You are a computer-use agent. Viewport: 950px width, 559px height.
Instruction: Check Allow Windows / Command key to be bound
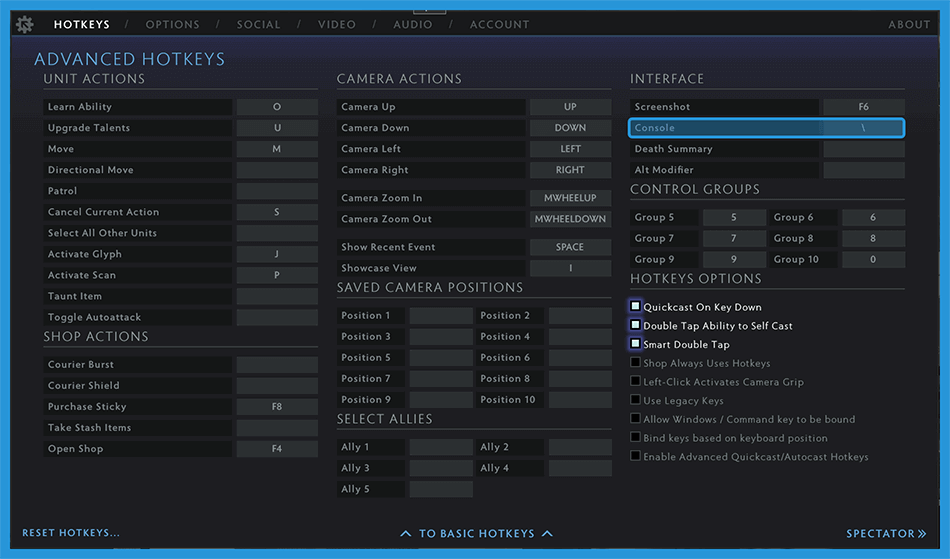(x=635, y=418)
